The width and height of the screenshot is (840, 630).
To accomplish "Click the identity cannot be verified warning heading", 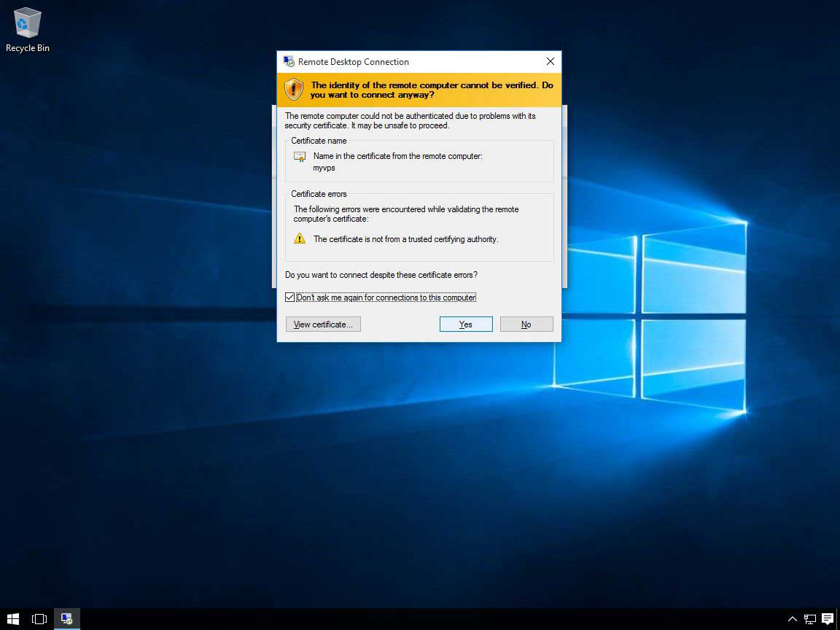I will (432, 90).
